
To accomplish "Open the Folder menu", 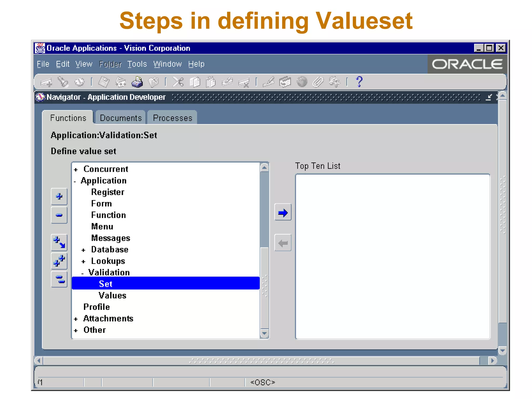I will point(110,64).
